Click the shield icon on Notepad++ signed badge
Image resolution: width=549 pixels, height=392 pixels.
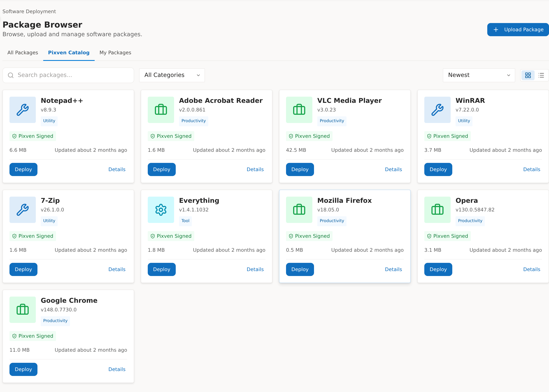coord(14,136)
